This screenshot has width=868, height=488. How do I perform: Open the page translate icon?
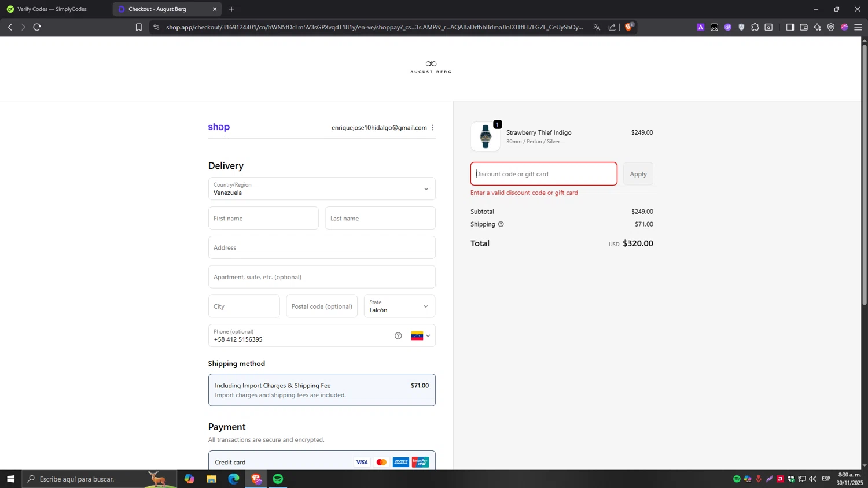coord(597,27)
